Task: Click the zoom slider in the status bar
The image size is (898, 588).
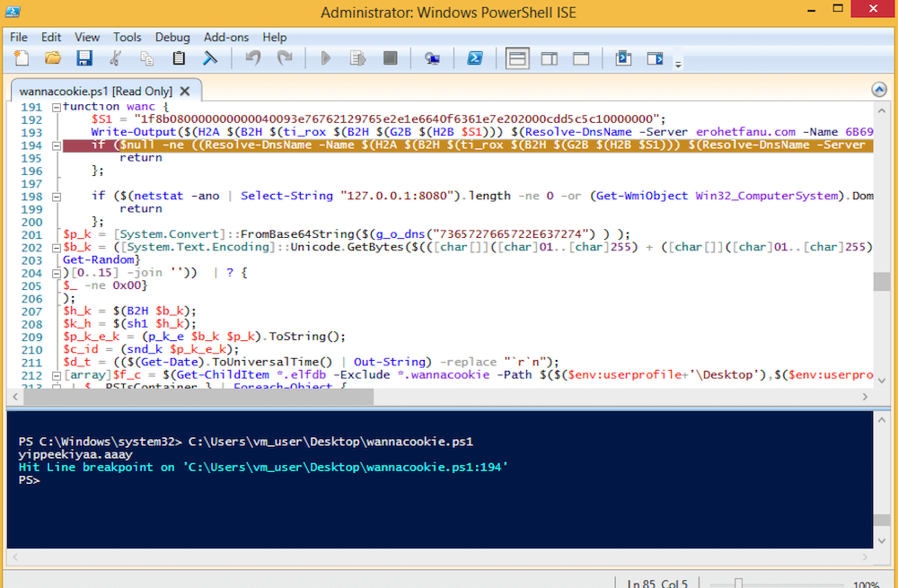Action: click(739, 584)
